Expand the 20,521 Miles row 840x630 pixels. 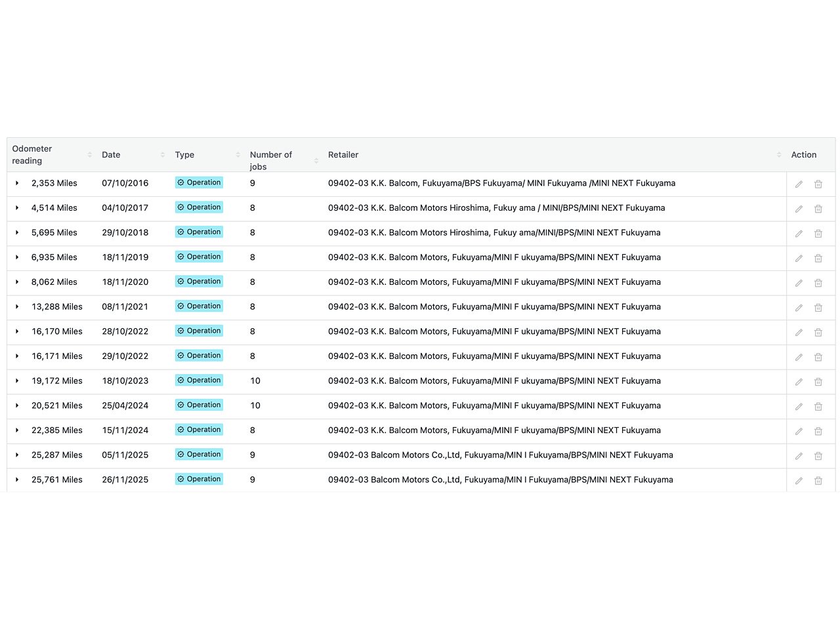17,406
